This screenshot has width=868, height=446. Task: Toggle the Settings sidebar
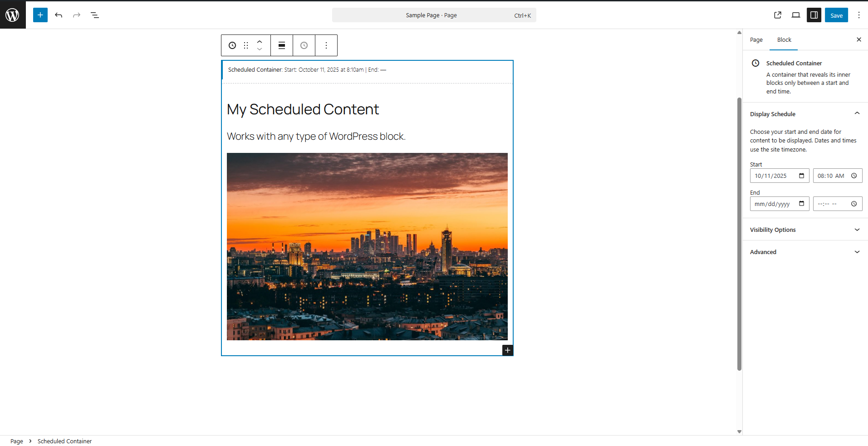click(814, 15)
